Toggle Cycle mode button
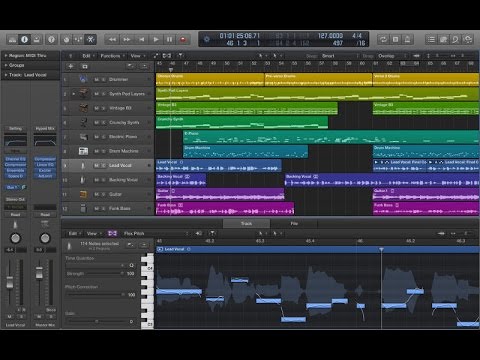 [x=383, y=39]
